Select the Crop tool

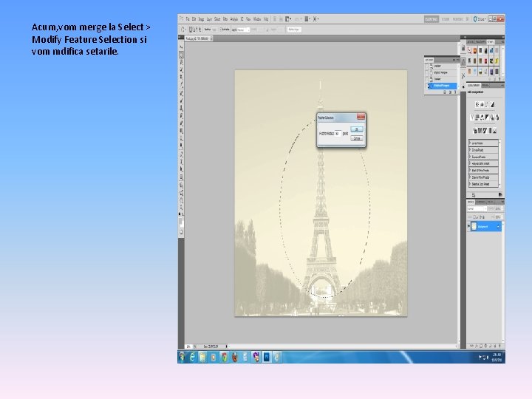[182, 78]
